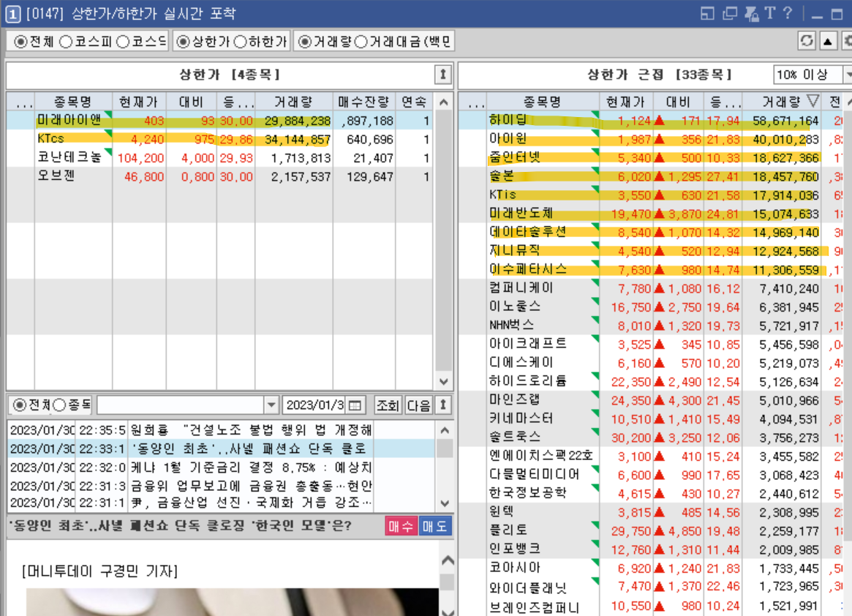The image size is (852, 616).
Task: Select 코스피 radio button
Action: coord(66,41)
